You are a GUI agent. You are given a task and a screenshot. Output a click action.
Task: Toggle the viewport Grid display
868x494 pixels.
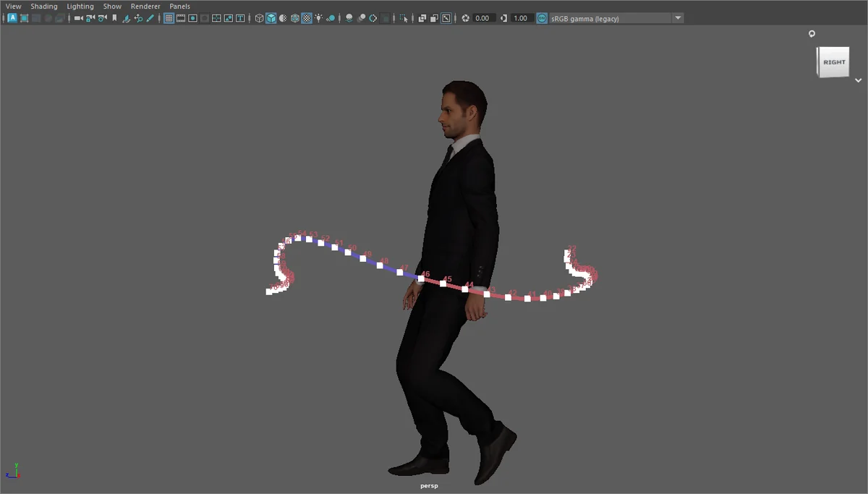169,18
